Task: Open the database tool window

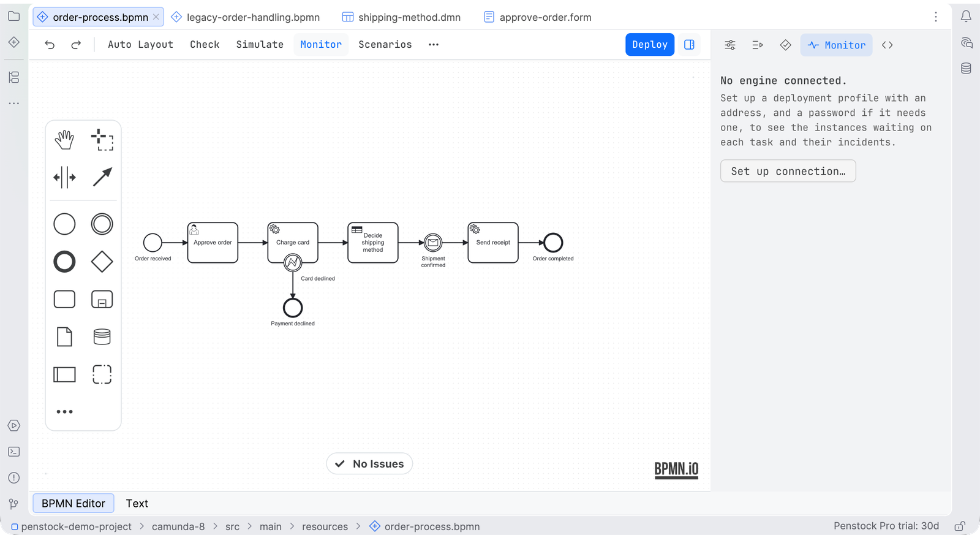Action: [966, 68]
